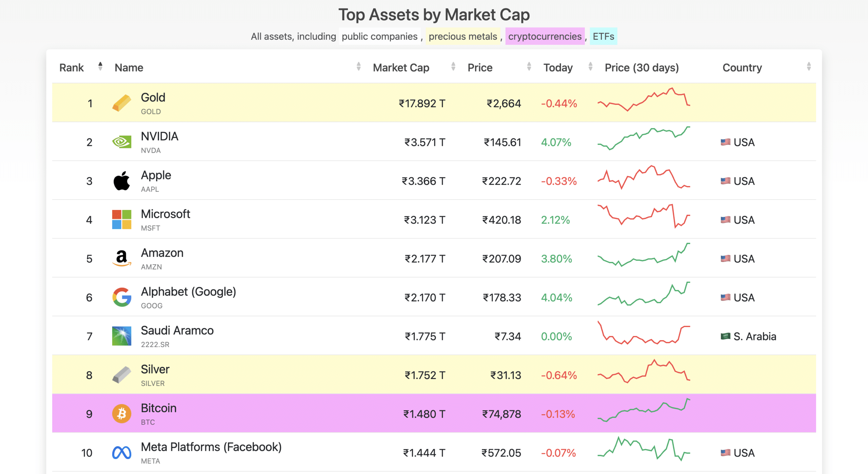
Task: Click Alphabet's 30-day price chart
Action: click(x=644, y=293)
